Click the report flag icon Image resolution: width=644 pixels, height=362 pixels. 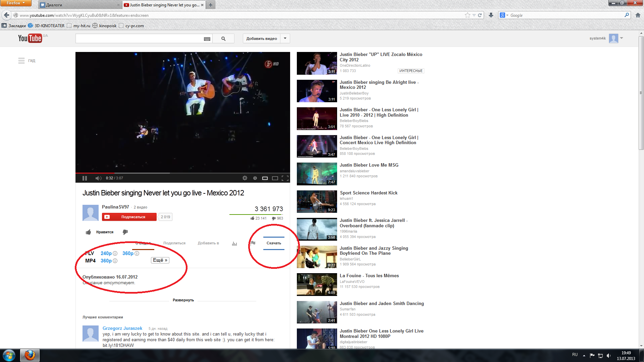pyautogui.click(x=253, y=243)
